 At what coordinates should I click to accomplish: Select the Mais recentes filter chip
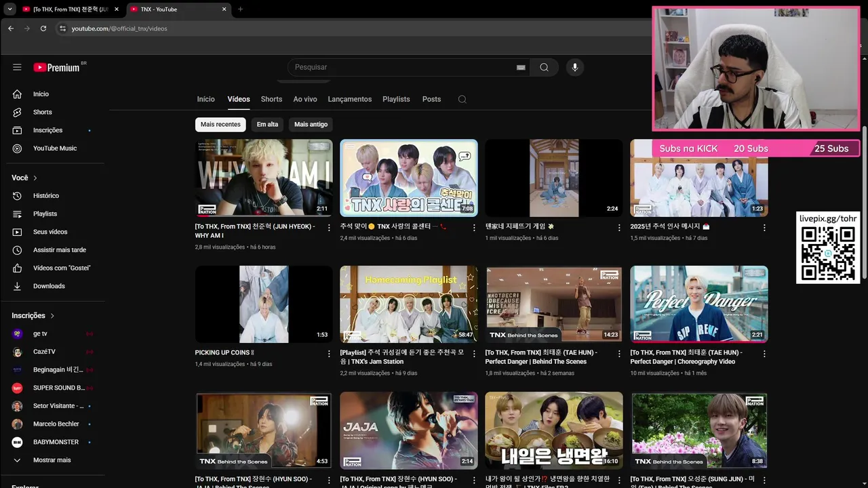coord(220,125)
